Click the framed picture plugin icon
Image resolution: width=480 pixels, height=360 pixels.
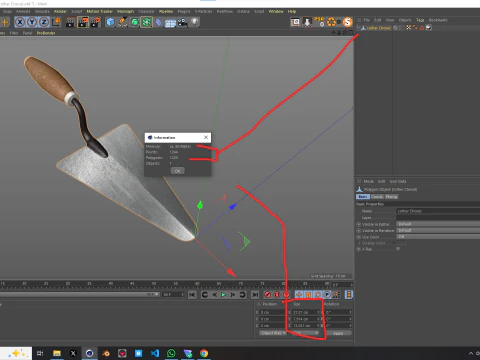[295, 22]
